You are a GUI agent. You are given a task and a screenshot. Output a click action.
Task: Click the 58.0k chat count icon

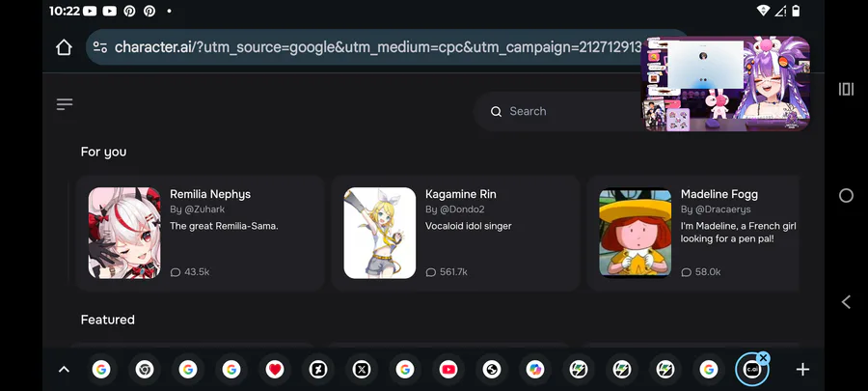pos(686,272)
